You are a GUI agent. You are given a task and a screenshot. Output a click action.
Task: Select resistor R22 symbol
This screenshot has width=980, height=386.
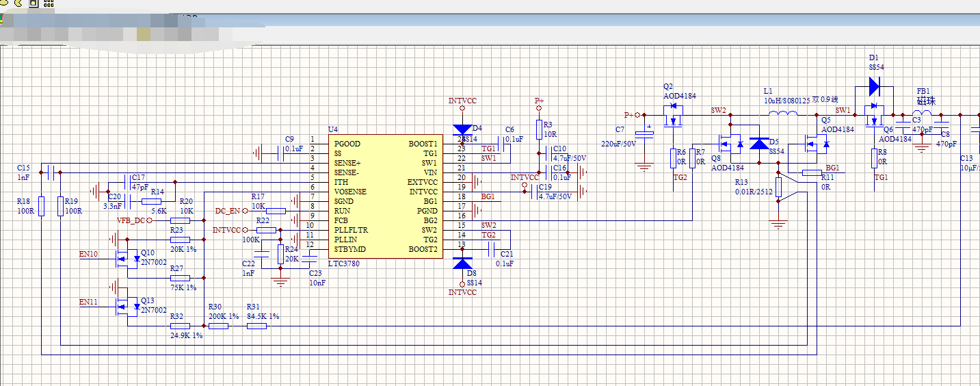point(265,231)
